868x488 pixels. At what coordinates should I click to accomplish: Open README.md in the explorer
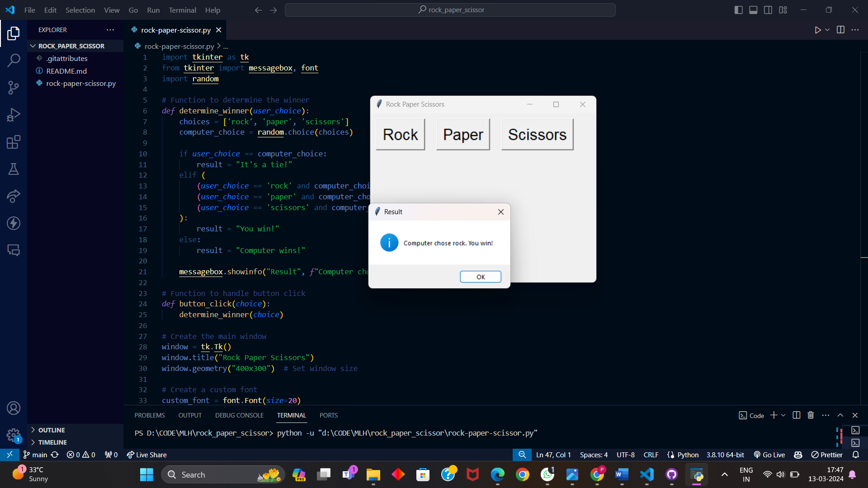coord(66,71)
